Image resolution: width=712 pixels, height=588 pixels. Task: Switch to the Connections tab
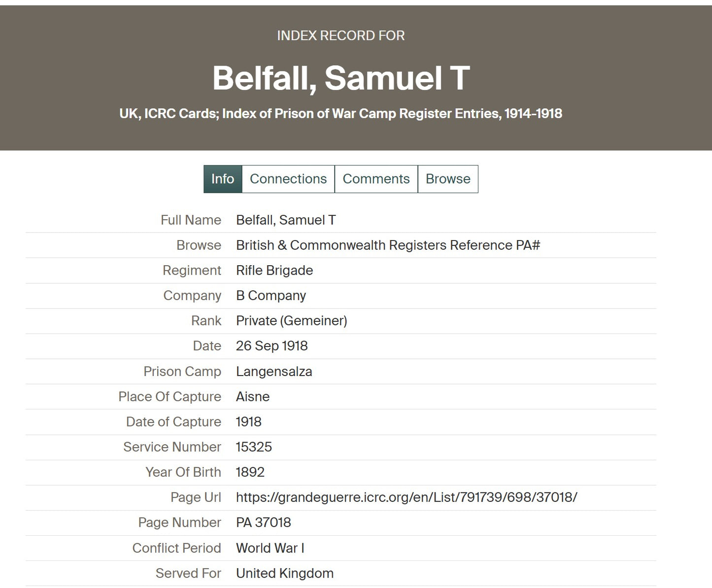288,179
